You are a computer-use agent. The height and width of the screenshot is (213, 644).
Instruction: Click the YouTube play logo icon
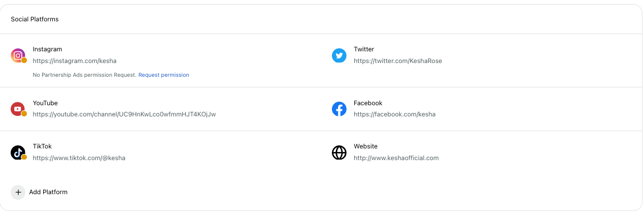click(18, 109)
